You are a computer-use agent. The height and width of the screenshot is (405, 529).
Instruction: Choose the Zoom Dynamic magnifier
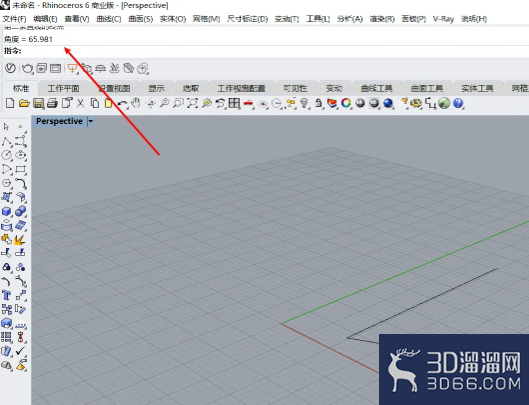tap(164, 103)
